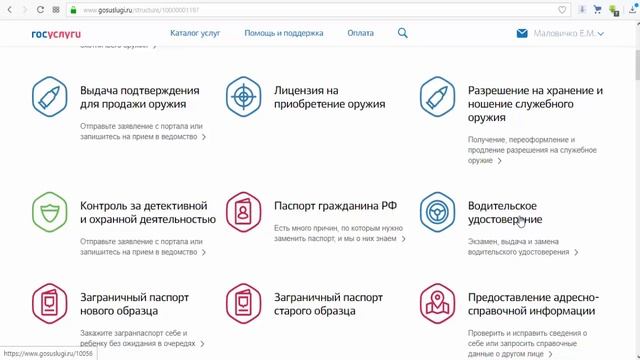This screenshot has width=640, height=360.
Task: Click the bullet icon for service weapon permit
Action: point(438,97)
